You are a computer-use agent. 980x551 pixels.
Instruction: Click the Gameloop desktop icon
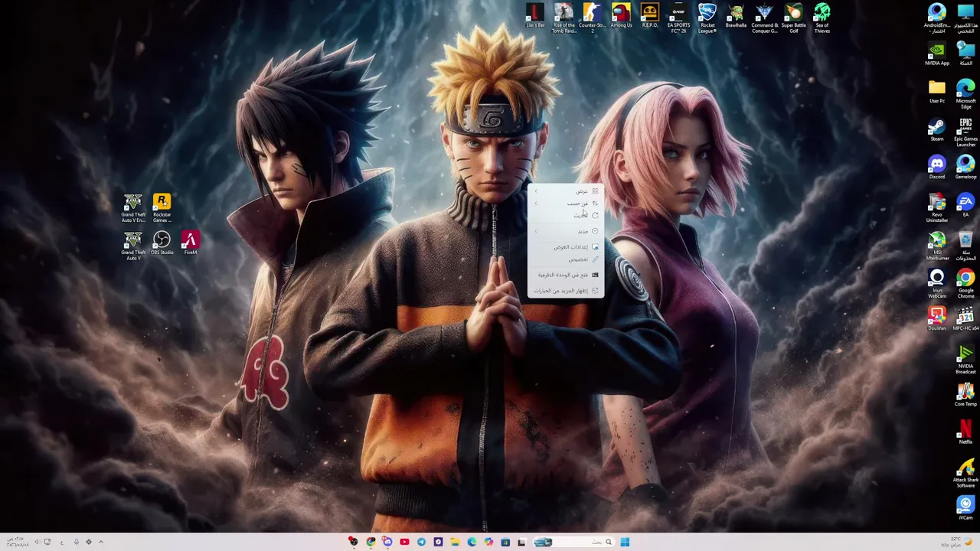tap(965, 168)
